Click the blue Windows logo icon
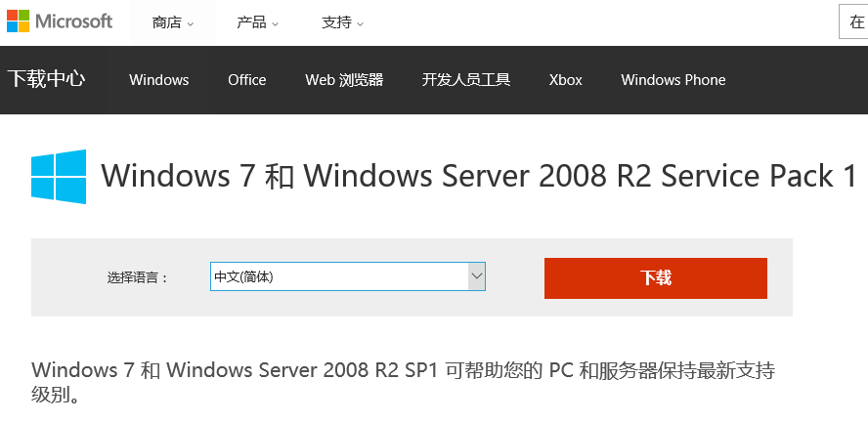The width and height of the screenshot is (868, 422). coord(59,177)
